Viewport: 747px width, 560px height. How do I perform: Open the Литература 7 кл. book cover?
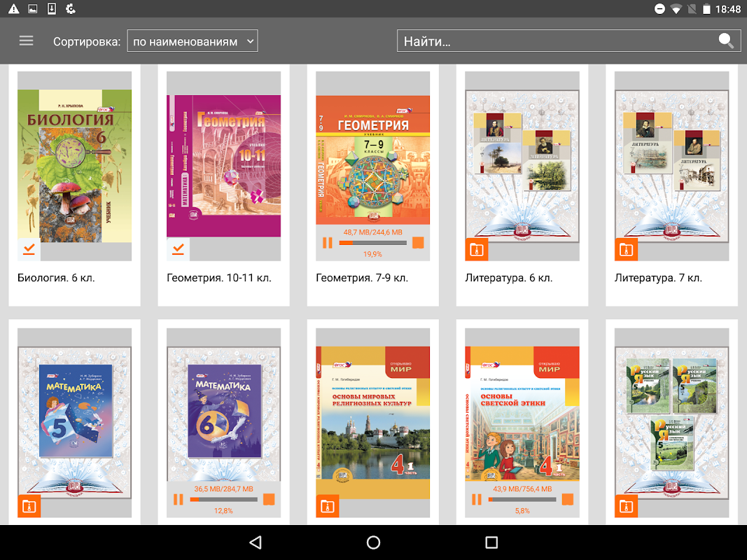[671, 166]
